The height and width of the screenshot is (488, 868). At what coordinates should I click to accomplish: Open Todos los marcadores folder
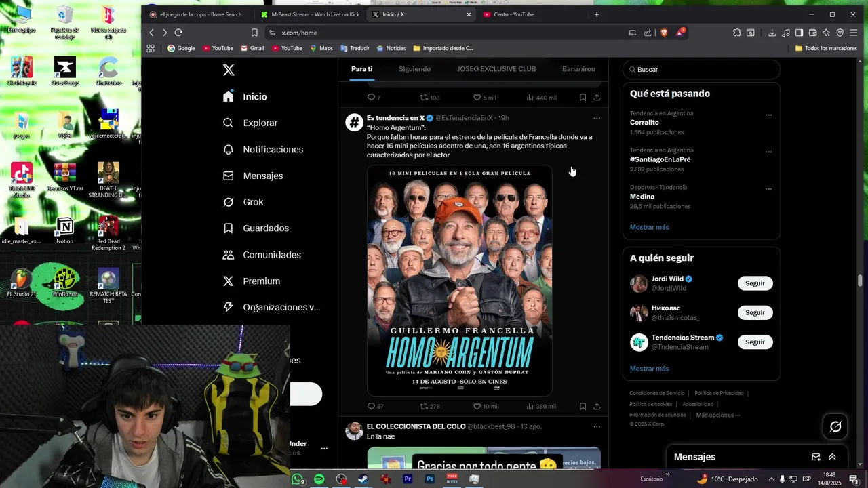click(x=826, y=48)
